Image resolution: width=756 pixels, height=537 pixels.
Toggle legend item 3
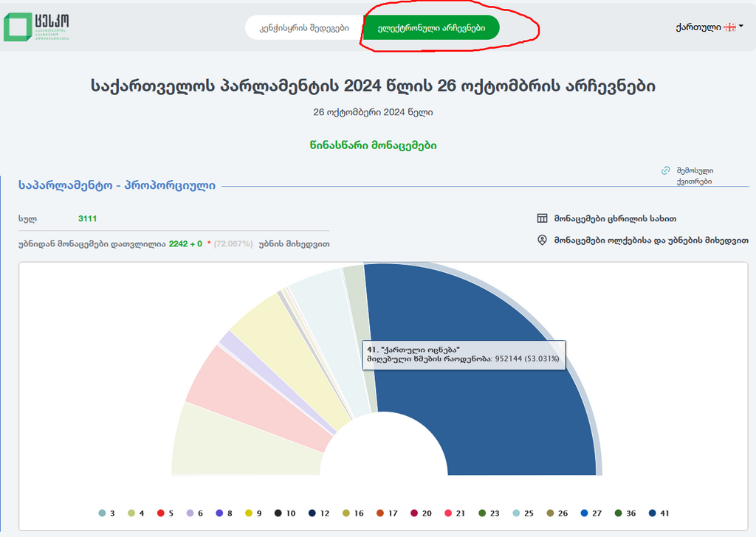(106, 513)
